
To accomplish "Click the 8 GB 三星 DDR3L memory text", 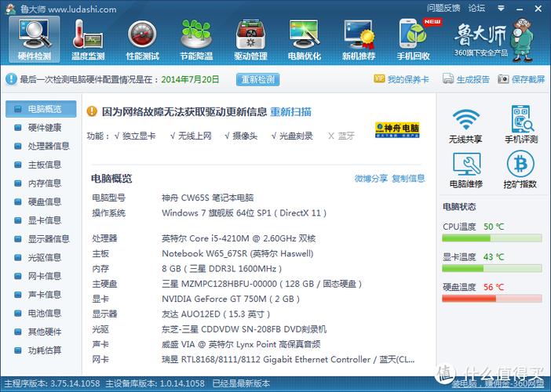I will click(222, 269).
